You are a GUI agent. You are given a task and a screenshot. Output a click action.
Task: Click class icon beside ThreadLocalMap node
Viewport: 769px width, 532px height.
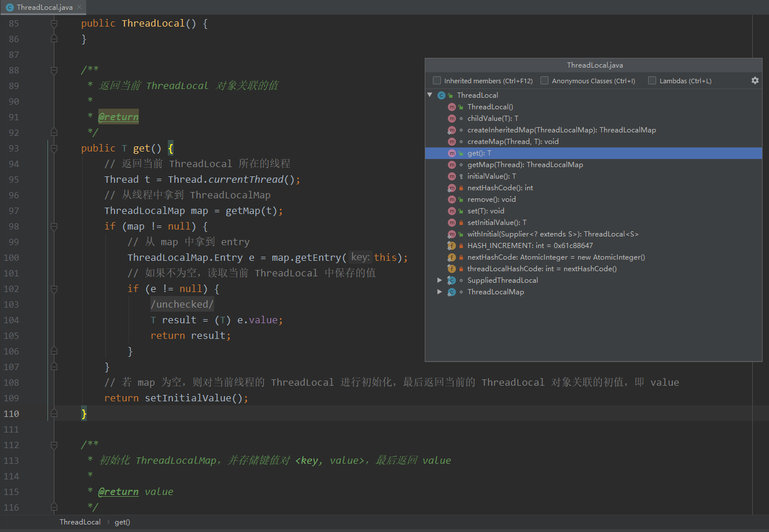(x=452, y=292)
